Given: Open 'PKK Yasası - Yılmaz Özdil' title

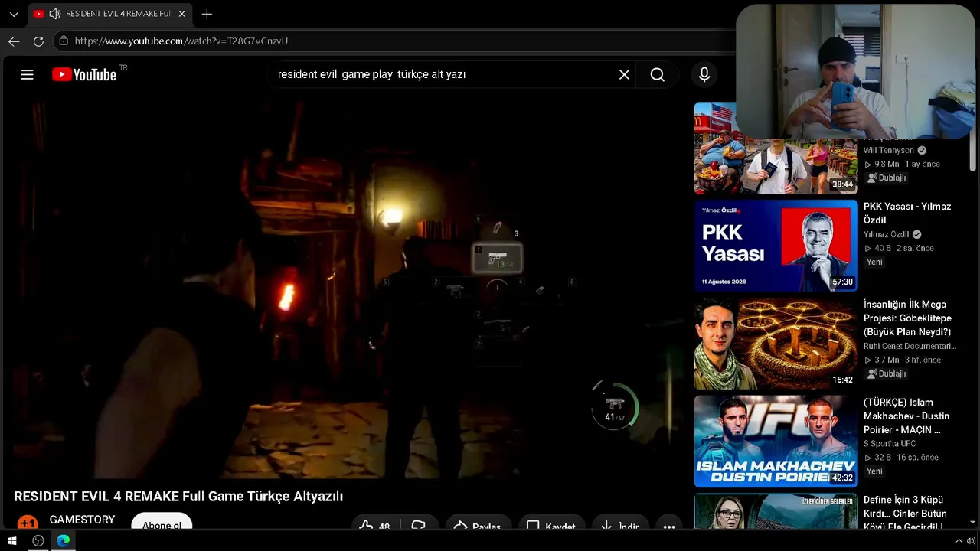Looking at the screenshot, I should click(907, 214).
